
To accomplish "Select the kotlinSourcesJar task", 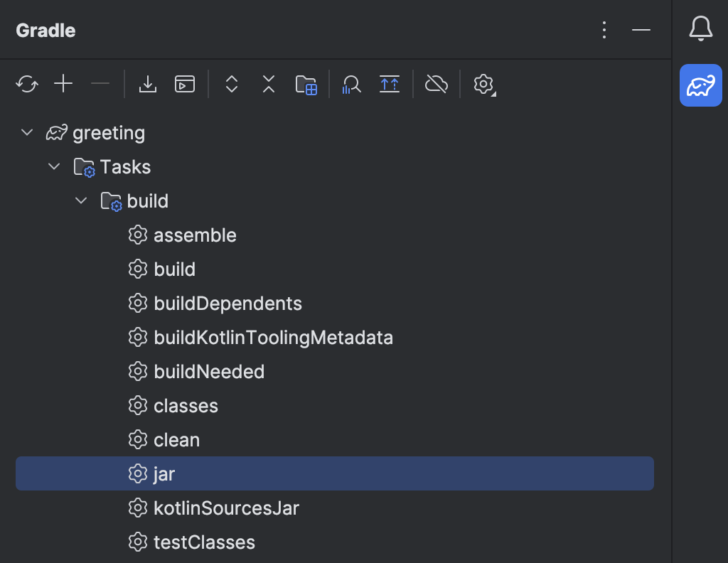I will (225, 508).
